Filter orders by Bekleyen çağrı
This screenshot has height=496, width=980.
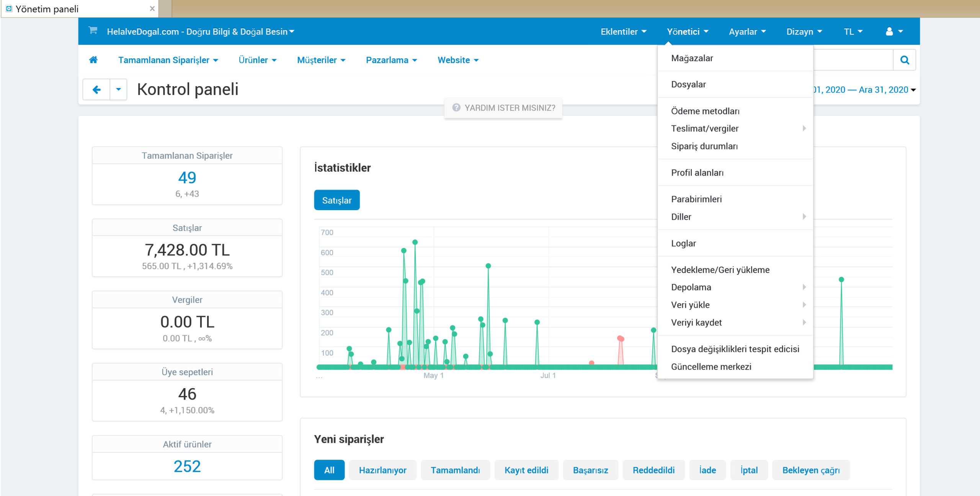click(811, 470)
